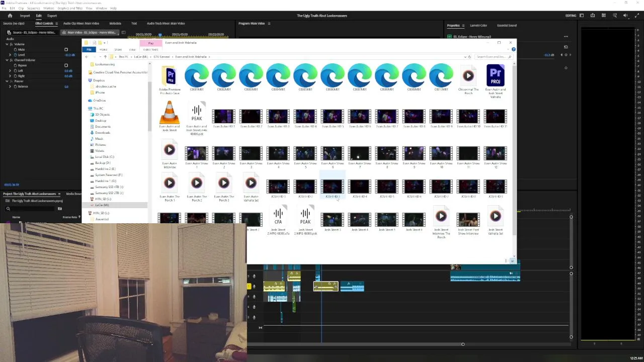
Task: Toggle the Channel Volume Bypass checkbox
Action: point(66,65)
